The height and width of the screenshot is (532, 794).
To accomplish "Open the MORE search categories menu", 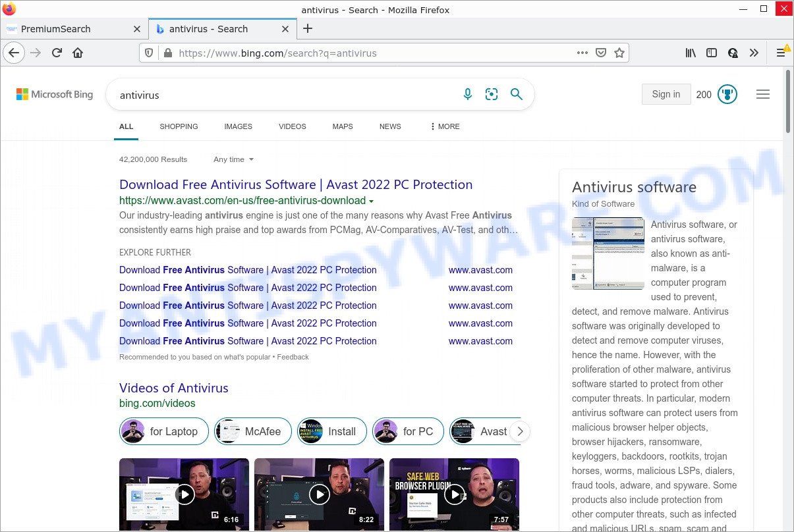I will [x=445, y=126].
